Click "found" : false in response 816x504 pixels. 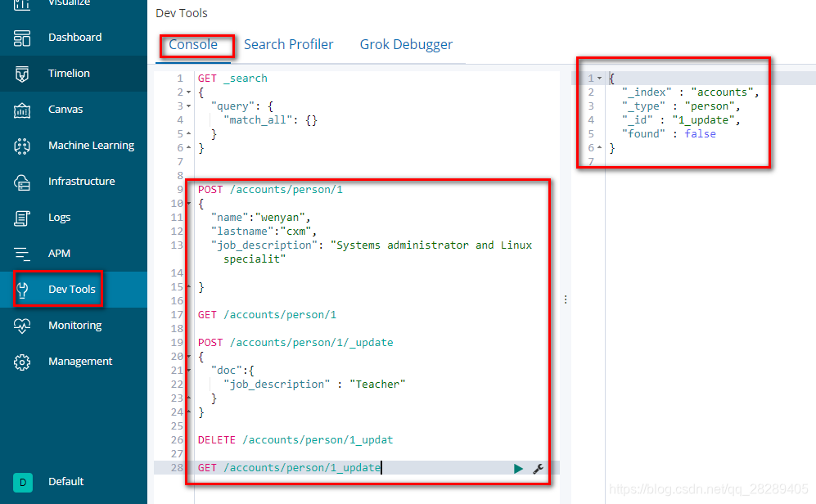669,134
